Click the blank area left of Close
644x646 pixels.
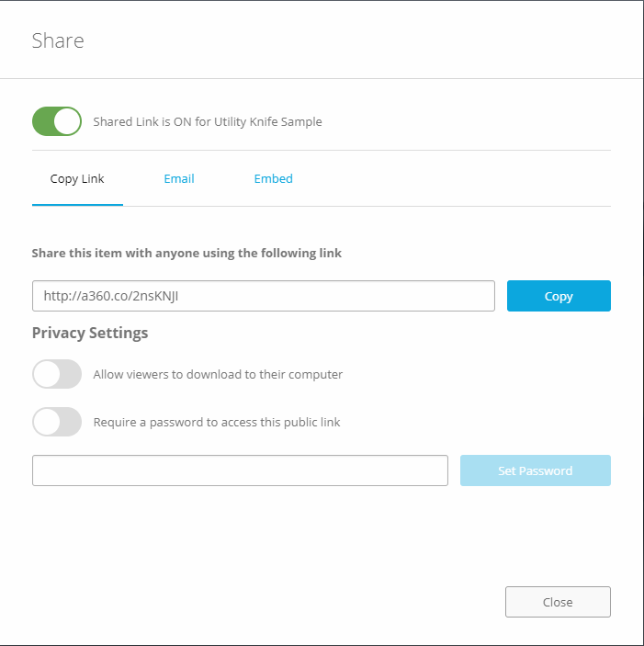[276, 602]
